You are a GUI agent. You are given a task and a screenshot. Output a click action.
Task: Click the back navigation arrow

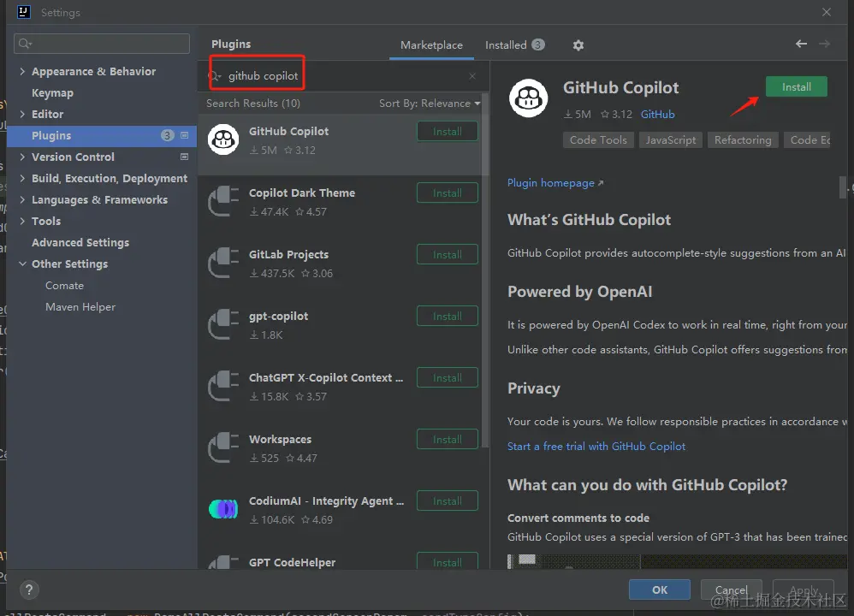[x=801, y=44]
